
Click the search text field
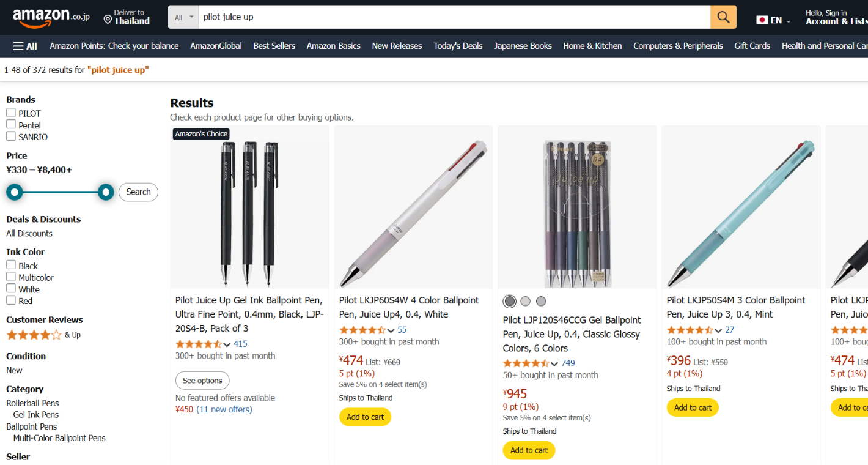click(x=452, y=17)
